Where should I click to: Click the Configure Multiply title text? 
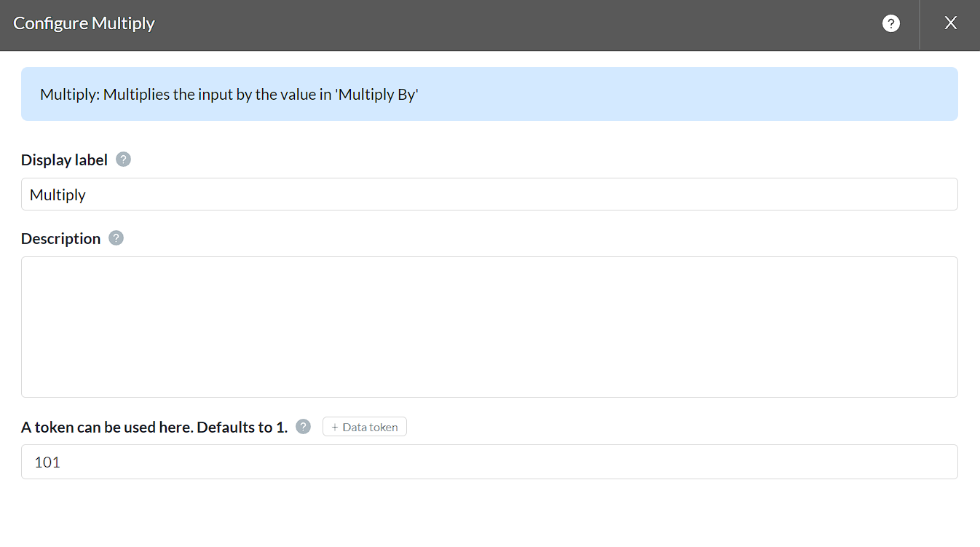click(84, 23)
